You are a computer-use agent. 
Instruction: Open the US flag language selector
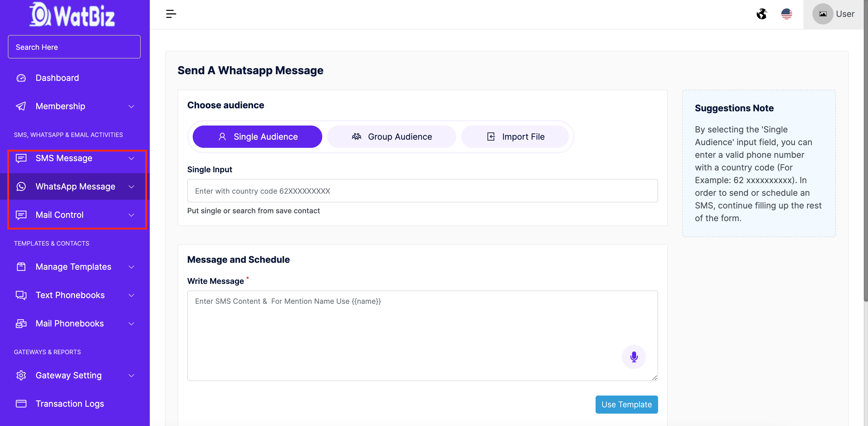click(786, 14)
